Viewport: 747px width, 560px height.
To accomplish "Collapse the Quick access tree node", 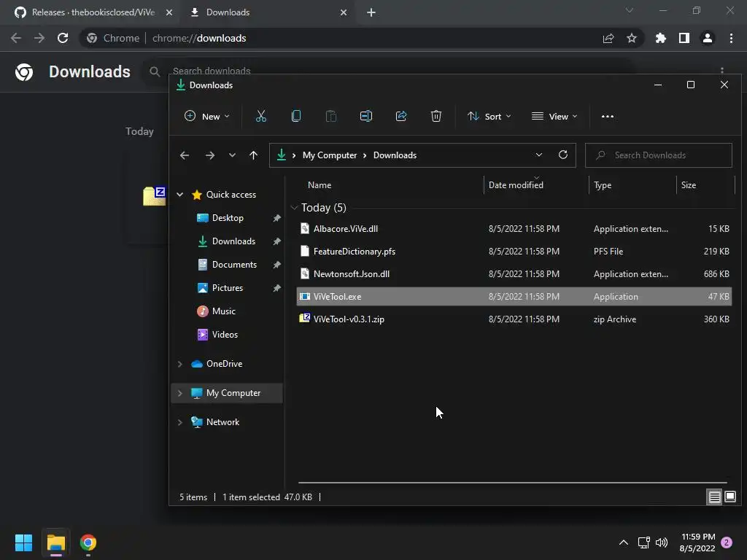I will 180,194.
